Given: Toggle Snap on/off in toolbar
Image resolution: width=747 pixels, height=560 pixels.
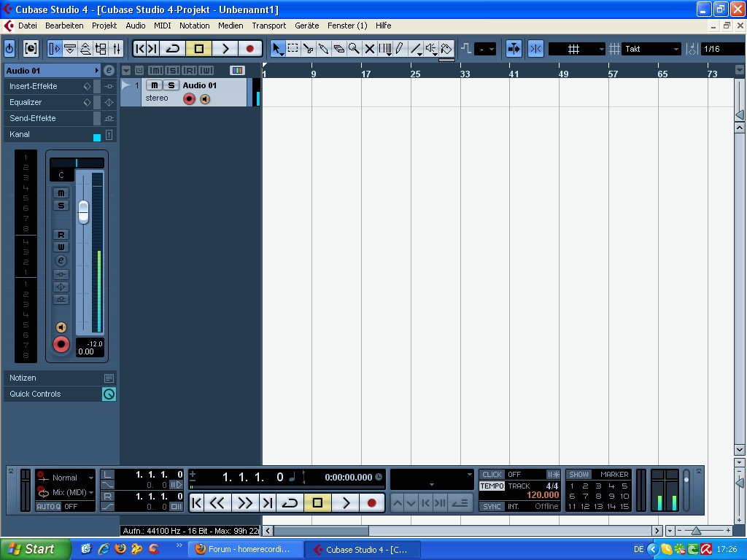Looking at the screenshot, I should click(x=535, y=49).
